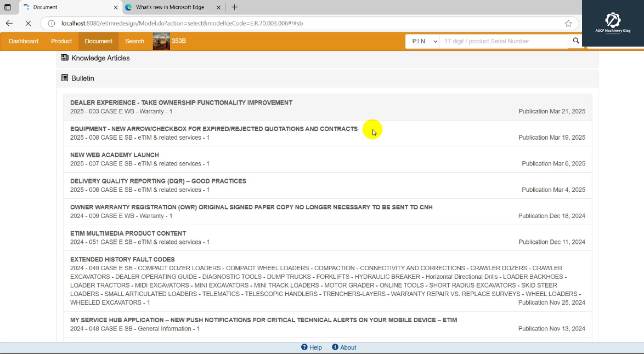The image size is (644, 354).
Task: Open the P.I.N. dropdown selector
Action: tap(422, 41)
